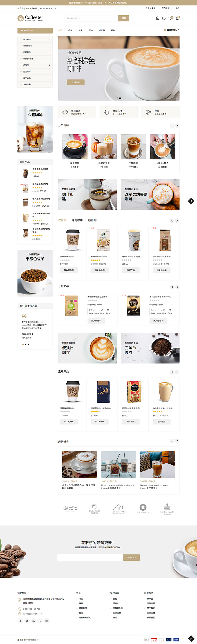Viewport: 197px width, 644px height.
Task: Expand the 浓咖啡 sidebar category arrow
Action: [x=50, y=65]
